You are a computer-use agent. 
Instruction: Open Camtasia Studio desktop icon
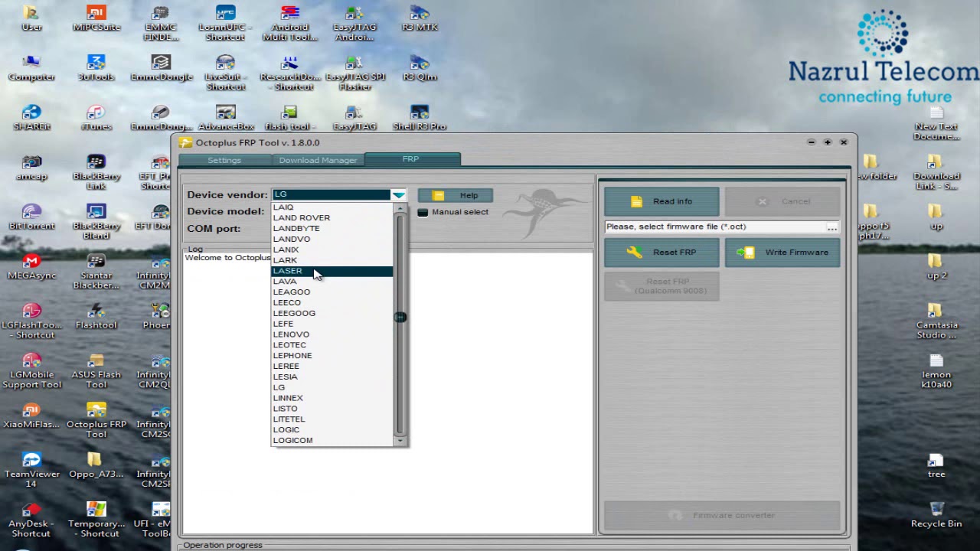pos(936,321)
